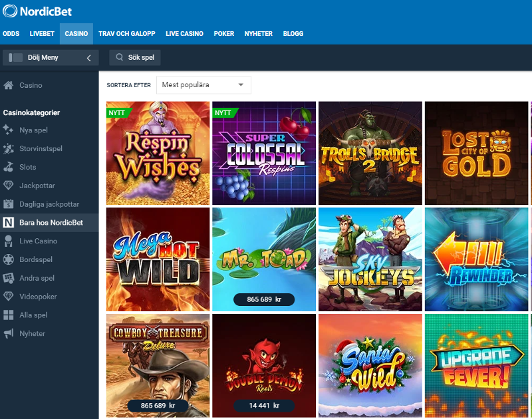Select the CASINO tab
The height and width of the screenshot is (419, 532).
pos(76,34)
